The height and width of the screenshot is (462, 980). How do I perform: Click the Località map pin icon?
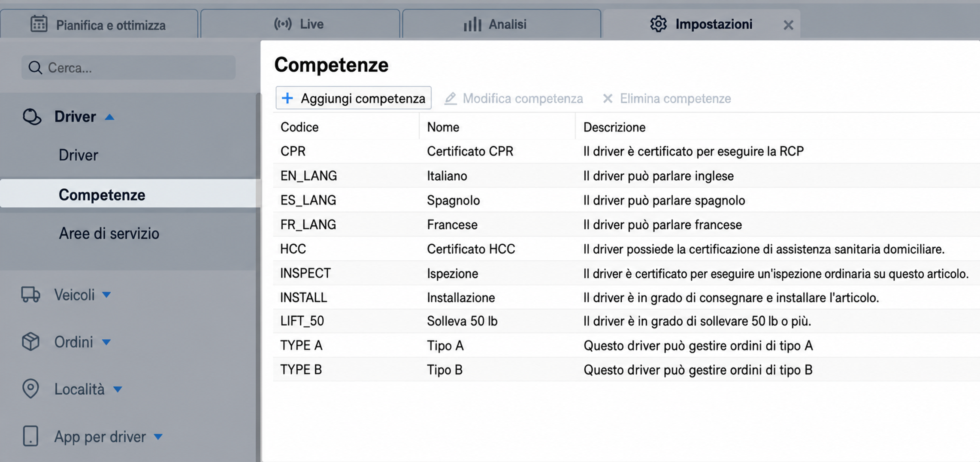30,389
